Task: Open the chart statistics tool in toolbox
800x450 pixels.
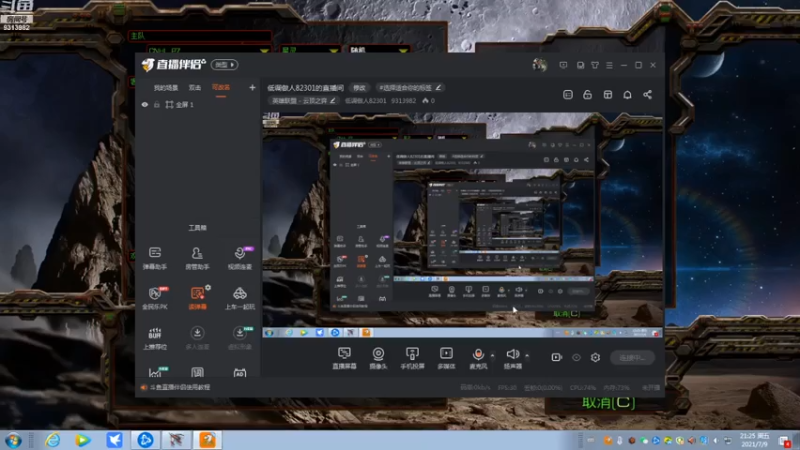Action: [x=155, y=372]
